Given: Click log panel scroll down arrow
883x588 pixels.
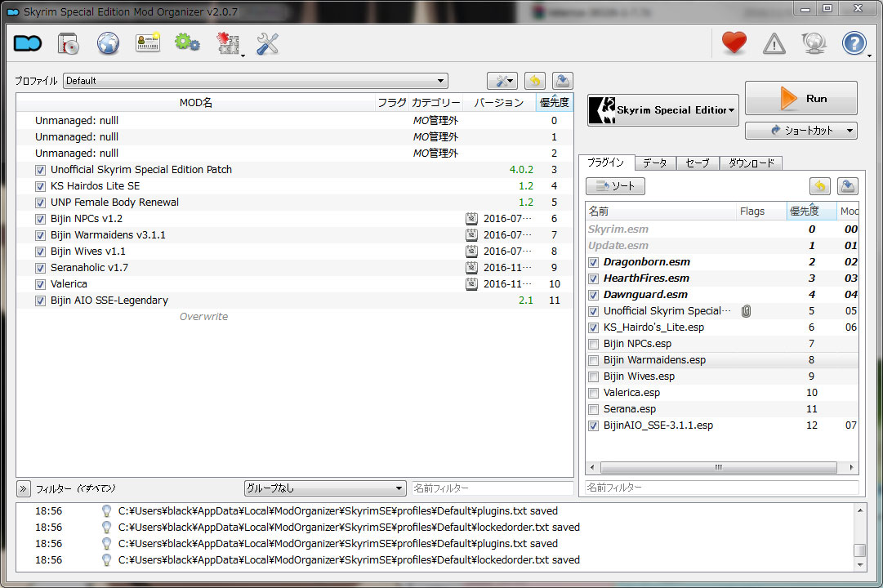Looking at the screenshot, I should point(859,565).
